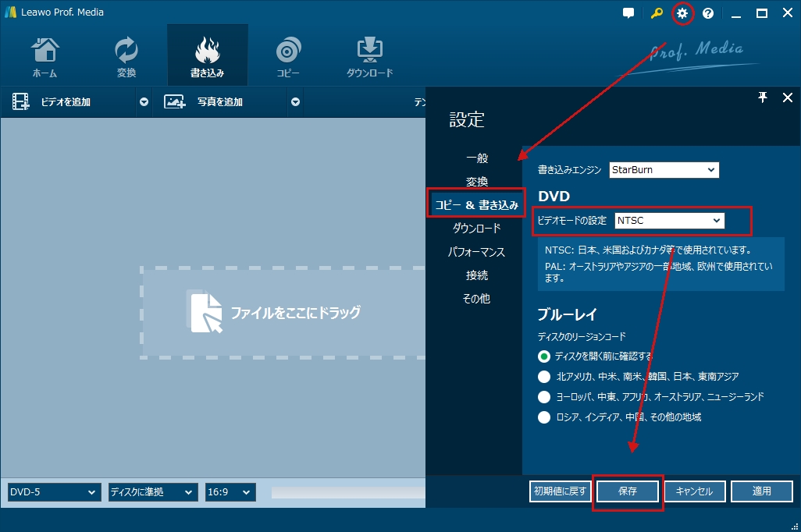801x532 pixels.
Task: Click the 初期値に戻す reset button
Action: coord(561,491)
